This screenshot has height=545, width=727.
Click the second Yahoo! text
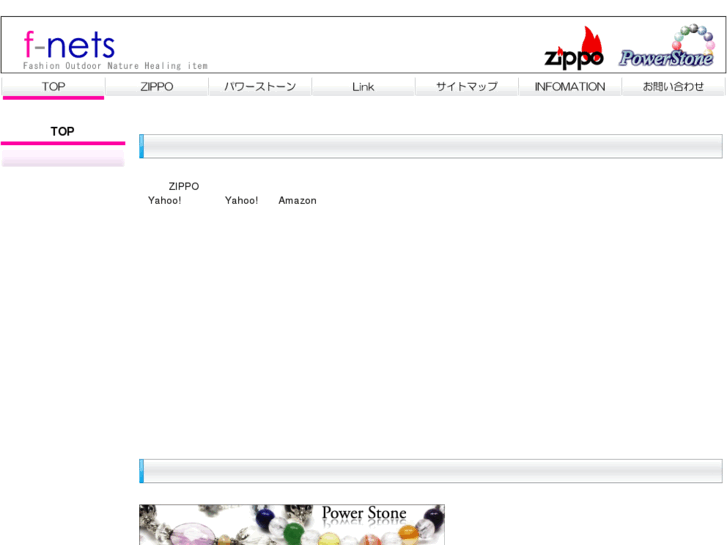242,200
